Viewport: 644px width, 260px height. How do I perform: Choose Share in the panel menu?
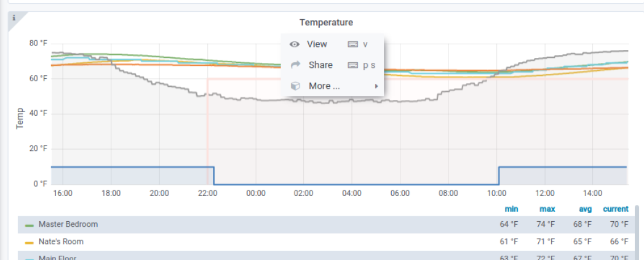tap(320, 65)
